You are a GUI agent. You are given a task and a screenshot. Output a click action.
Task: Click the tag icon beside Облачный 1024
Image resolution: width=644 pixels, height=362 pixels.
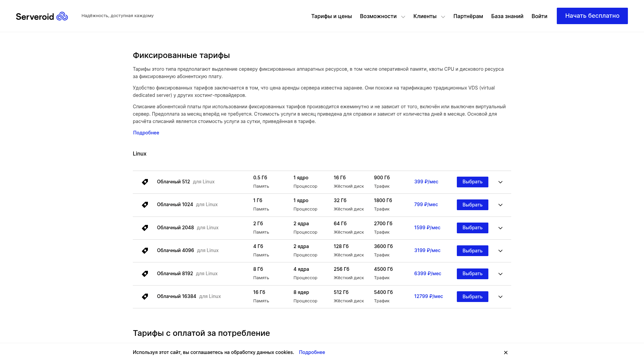(145, 205)
